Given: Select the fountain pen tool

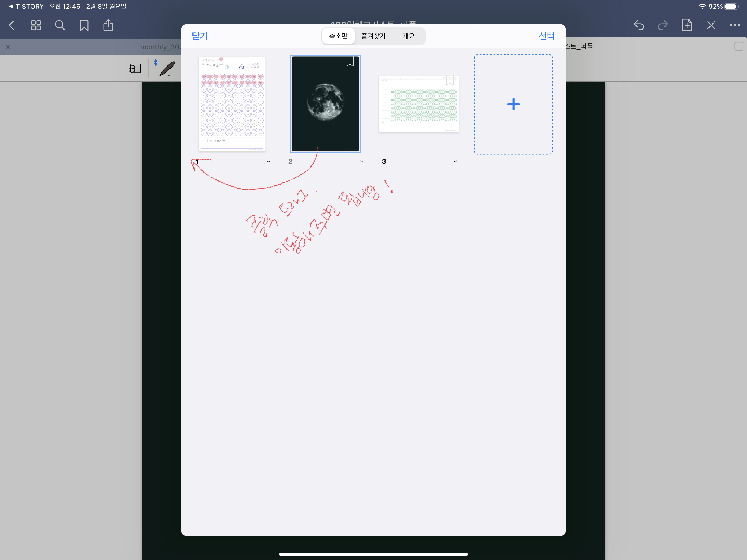Looking at the screenshot, I should (x=167, y=69).
